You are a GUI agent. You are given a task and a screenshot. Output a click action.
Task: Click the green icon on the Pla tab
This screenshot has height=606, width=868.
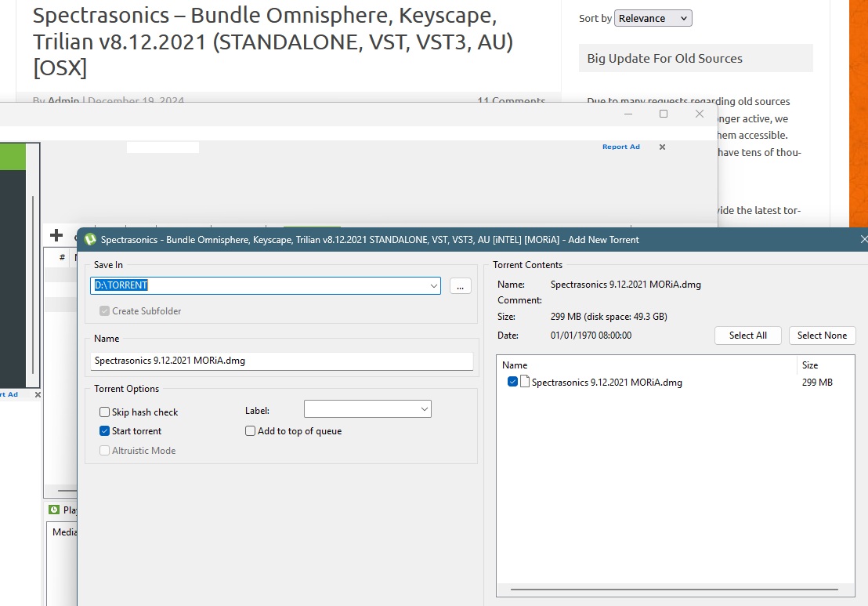[x=54, y=510]
